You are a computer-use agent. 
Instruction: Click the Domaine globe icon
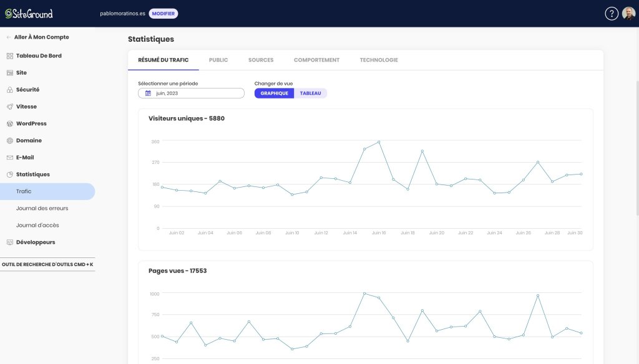10,140
